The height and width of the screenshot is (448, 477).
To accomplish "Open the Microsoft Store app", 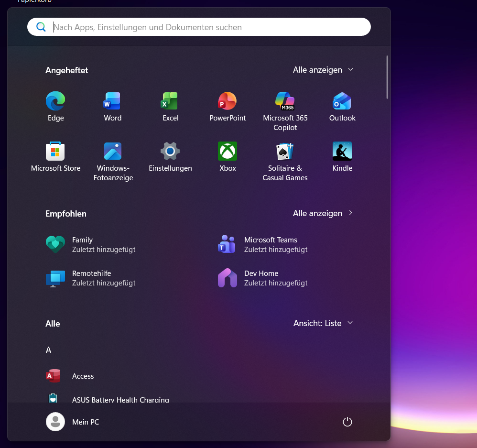I will tap(55, 157).
